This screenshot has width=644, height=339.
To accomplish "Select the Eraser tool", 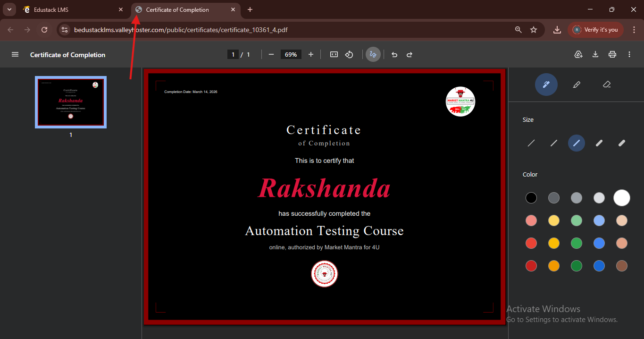I will 607,85.
